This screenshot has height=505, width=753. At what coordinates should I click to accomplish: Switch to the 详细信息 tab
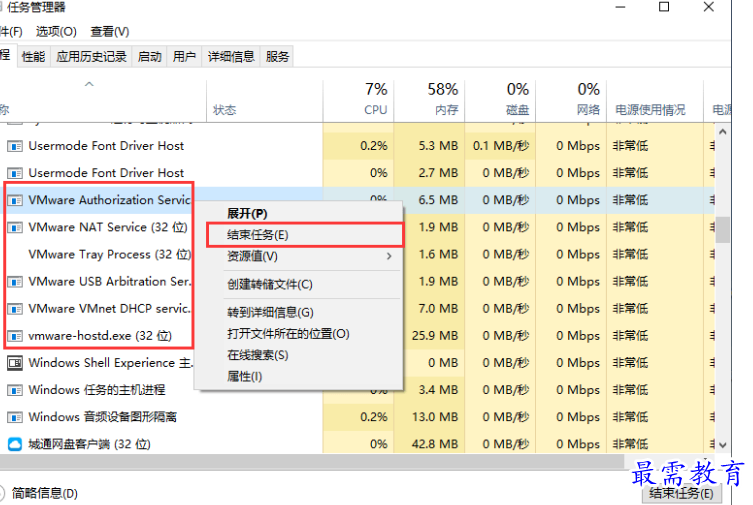click(x=231, y=57)
